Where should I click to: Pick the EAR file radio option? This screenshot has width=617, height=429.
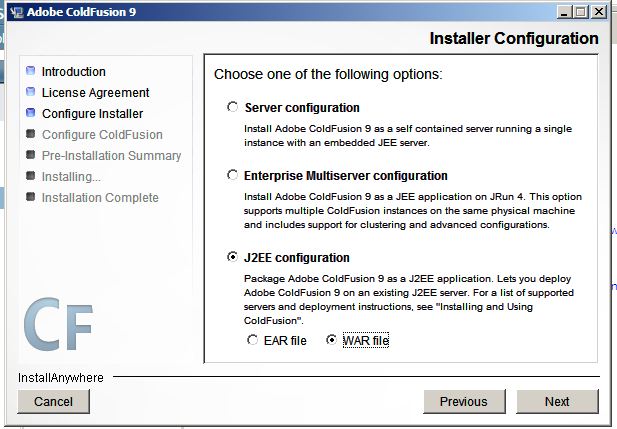(253, 341)
